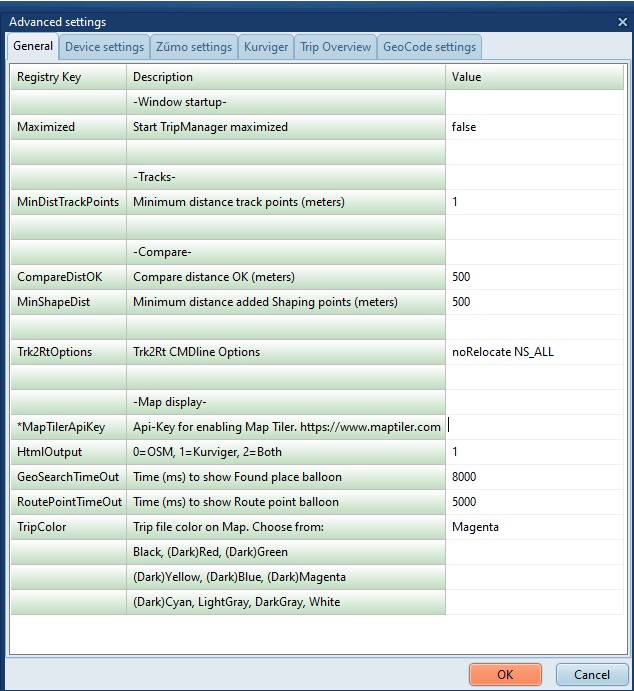
Task: Focus the empty MapTilerApiKey value field
Action: coord(535,427)
